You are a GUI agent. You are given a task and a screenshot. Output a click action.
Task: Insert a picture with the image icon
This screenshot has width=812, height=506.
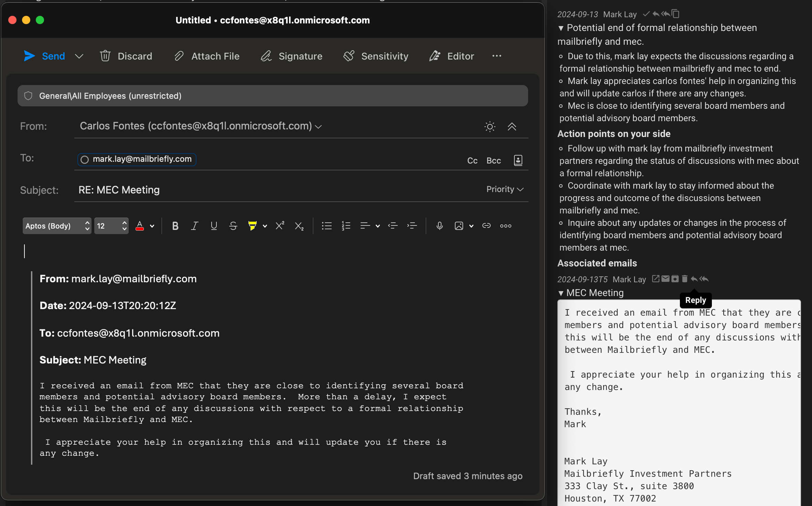tap(459, 226)
